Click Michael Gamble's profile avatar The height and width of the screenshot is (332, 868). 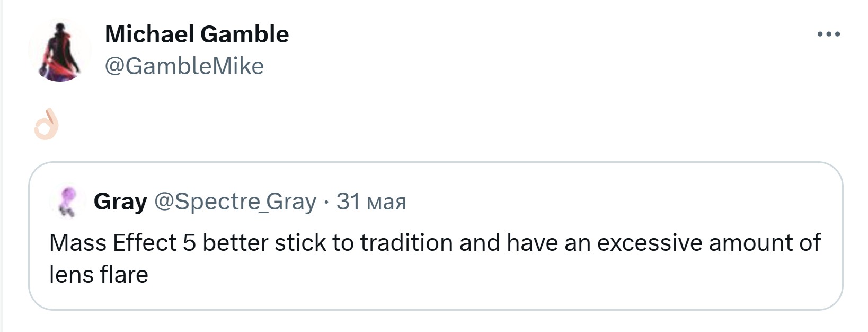coord(60,51)
